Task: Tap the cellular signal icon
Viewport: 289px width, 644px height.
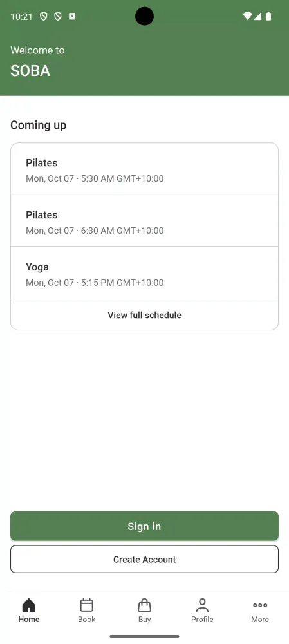Action: pyautogui.click(x=257, y=17)
